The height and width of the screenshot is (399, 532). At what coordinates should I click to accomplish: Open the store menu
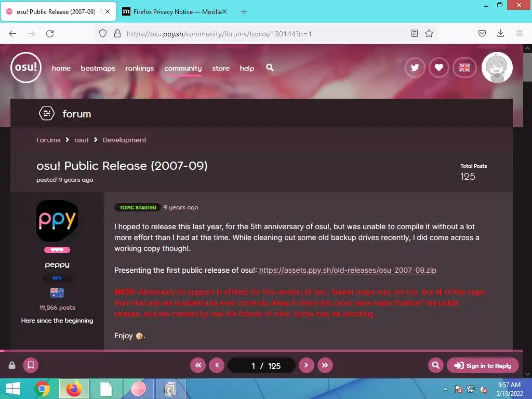(x=221, y=68)
